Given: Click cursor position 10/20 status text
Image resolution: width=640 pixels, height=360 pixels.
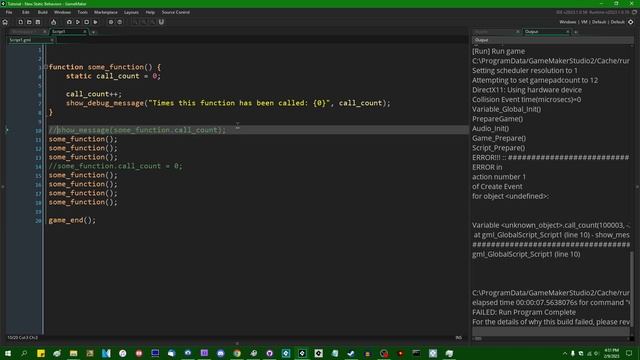Looking at the screenshot, I should click(22, 338).
